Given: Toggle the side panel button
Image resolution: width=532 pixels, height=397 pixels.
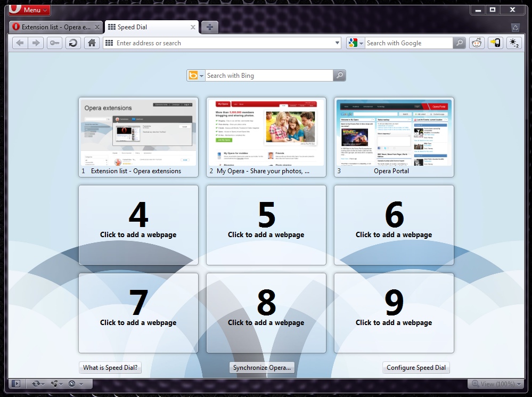Looking at the screenshot, I should point(16,384).
